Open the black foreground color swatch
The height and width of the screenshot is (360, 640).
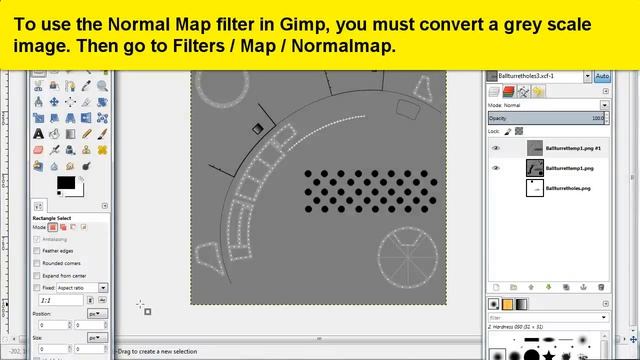[66, 182]
